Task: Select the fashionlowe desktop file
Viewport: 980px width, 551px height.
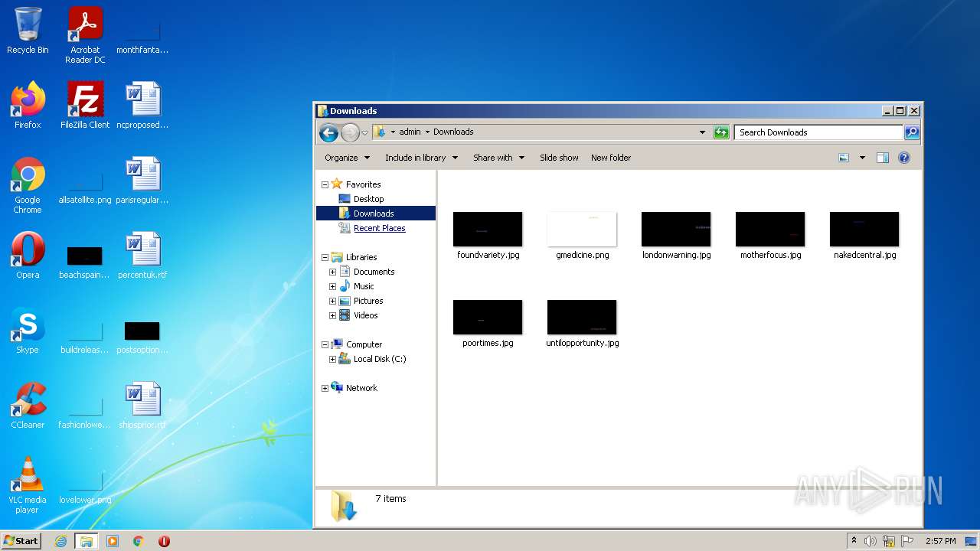Action: (x=85, y=412)
